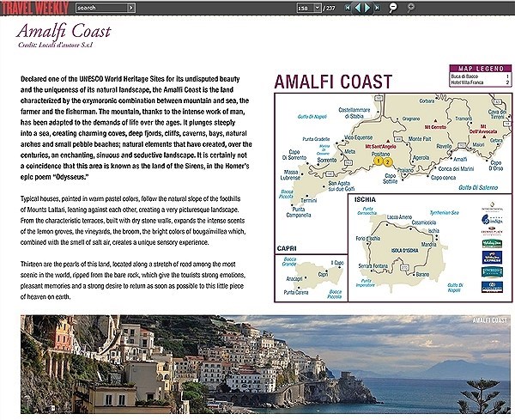515x420 pixels.
Task: Click the Hotel Indigo logo
Action: point(492,219)
